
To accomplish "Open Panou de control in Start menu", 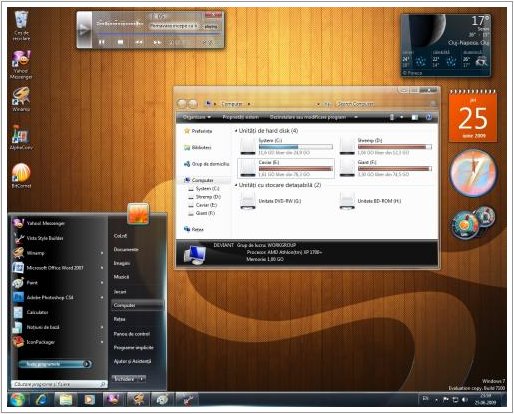I will pyautogui.click(x=132, y=334).
